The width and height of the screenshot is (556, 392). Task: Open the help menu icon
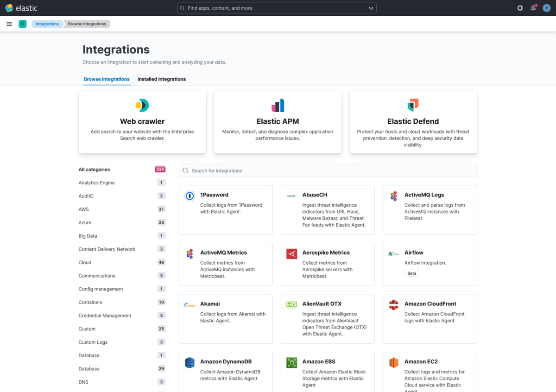click(x=520, y=8)
